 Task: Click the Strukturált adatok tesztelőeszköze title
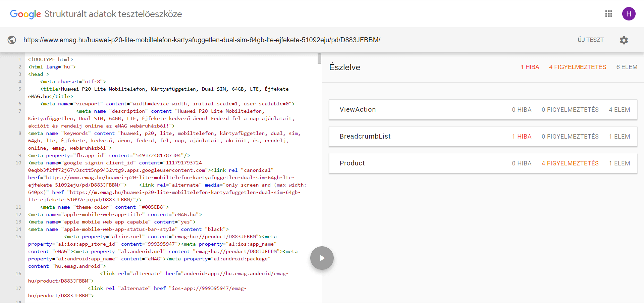coord(113,14)
